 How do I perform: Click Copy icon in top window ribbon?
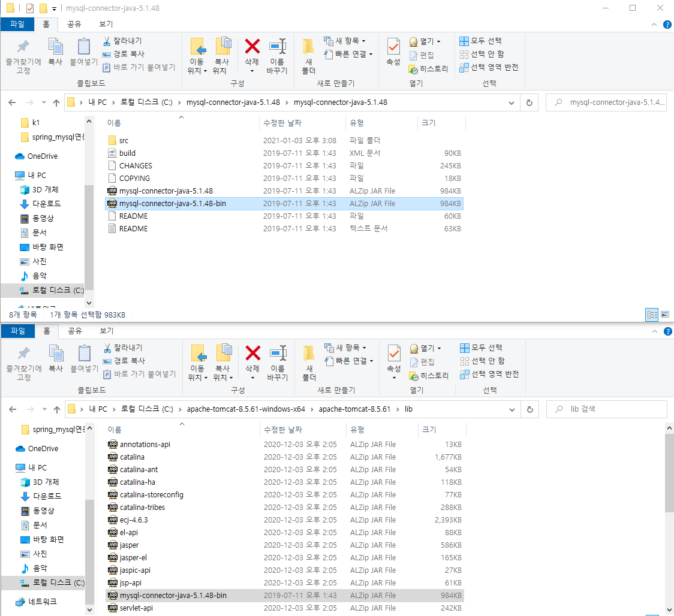[x=55, y=47]
